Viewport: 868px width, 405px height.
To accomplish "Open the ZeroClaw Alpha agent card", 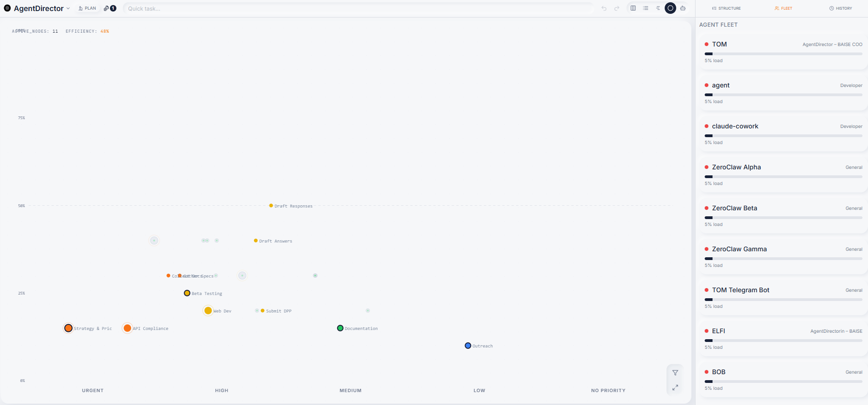I will (x=783, y=175).
